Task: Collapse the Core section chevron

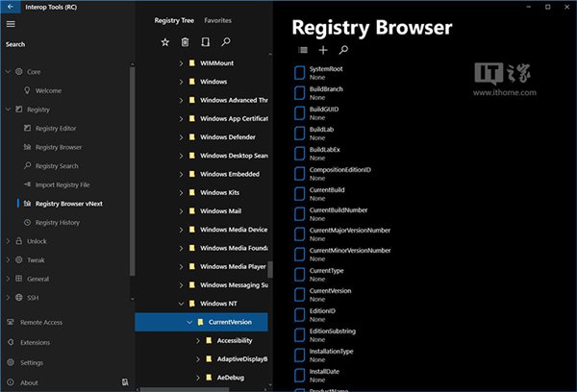Action: click(x=8, y=72)
